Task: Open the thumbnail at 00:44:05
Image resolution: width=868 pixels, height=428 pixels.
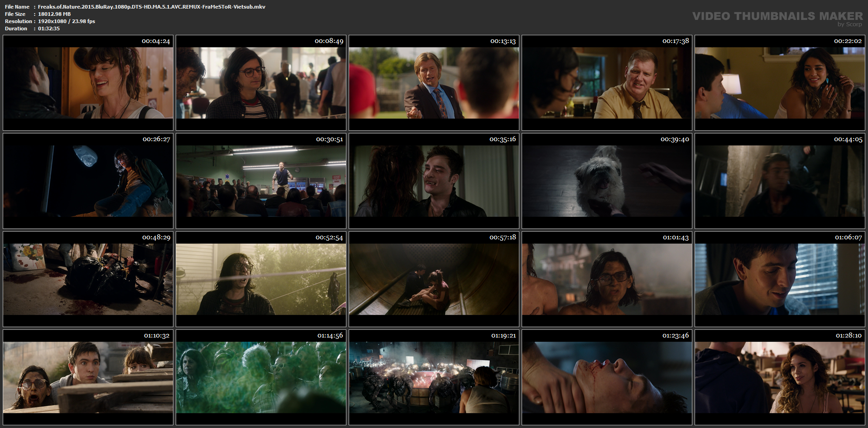Action: 780,181
